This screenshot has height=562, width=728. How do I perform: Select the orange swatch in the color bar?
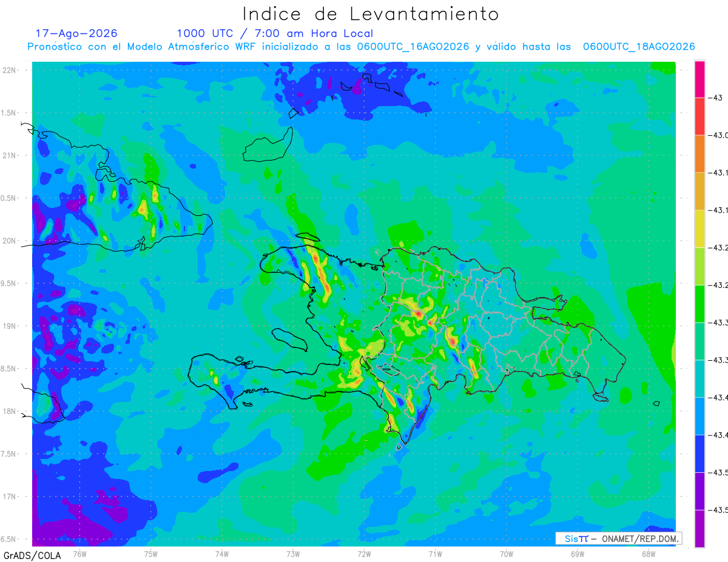point(699,154)
